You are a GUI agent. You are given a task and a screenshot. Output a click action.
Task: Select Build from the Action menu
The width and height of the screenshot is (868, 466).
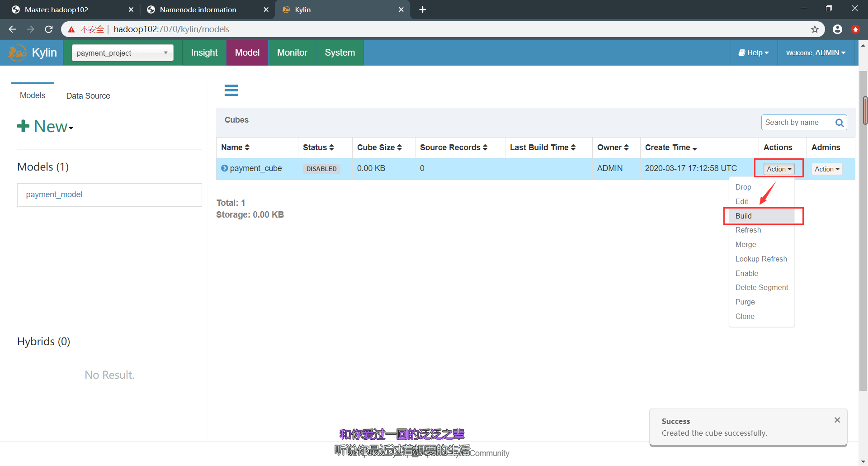[x=761, y=216]
